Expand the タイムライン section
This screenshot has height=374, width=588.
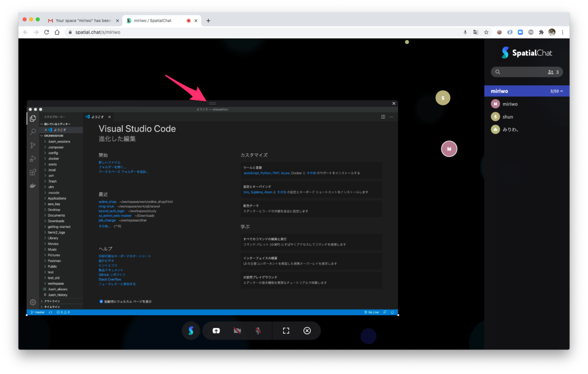coord(61,306)
